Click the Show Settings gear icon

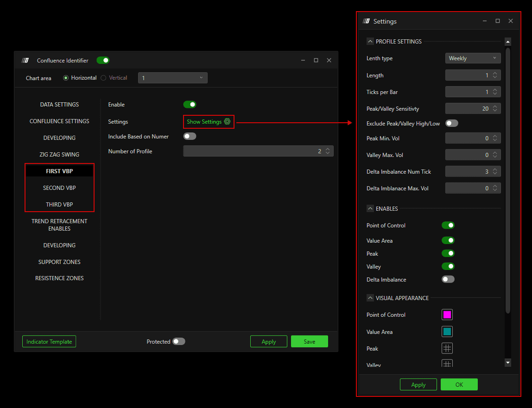click(228, 121)
